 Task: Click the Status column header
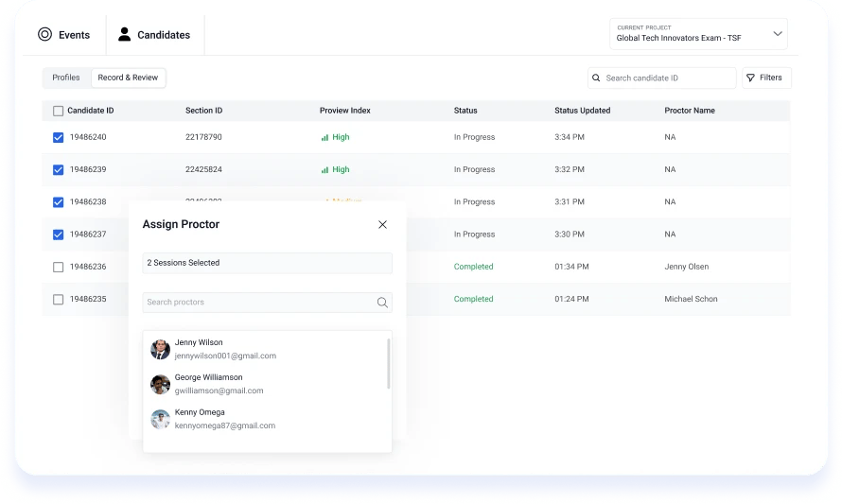465,111
